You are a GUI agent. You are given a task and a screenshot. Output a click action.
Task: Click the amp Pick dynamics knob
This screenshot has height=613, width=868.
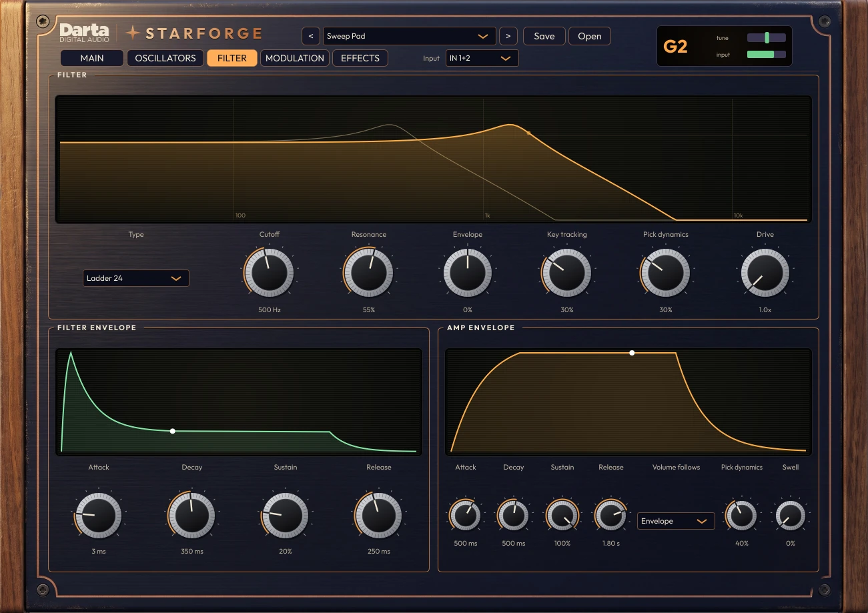pos(741,516)
